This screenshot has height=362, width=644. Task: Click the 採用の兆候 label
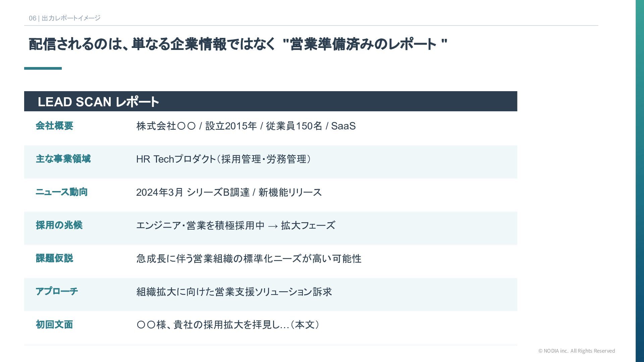(x=59, y=225)
